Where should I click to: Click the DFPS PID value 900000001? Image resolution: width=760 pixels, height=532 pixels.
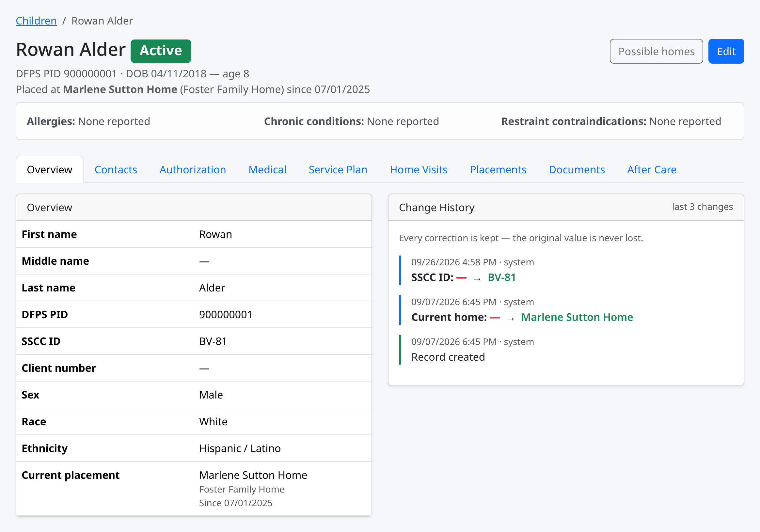click(x=226, y=315)
